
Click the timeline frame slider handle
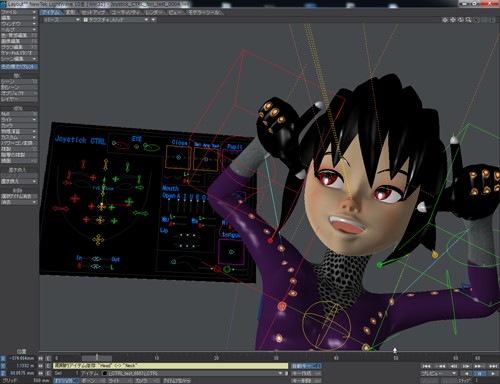coord(97,358)
